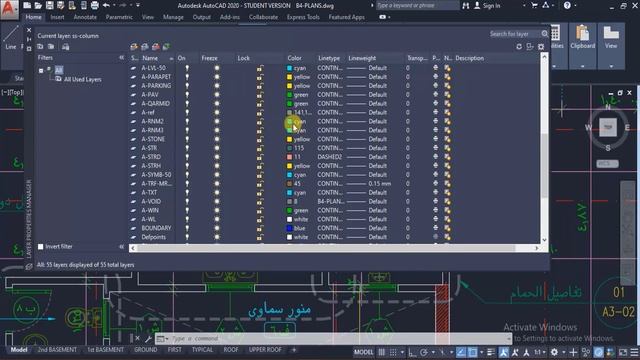Click the New Group Filter icon

[51, 47]
